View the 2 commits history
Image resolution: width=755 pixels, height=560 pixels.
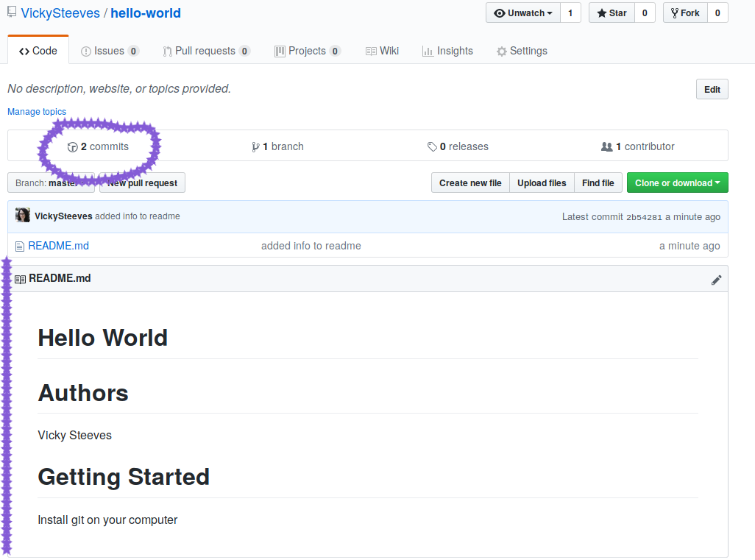click(98, 147)
